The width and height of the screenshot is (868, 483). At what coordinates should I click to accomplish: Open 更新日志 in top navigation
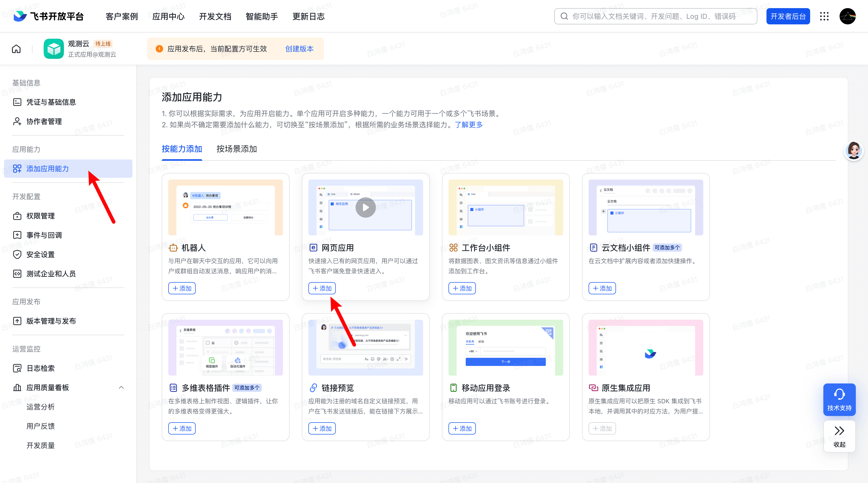coord(309,16)
